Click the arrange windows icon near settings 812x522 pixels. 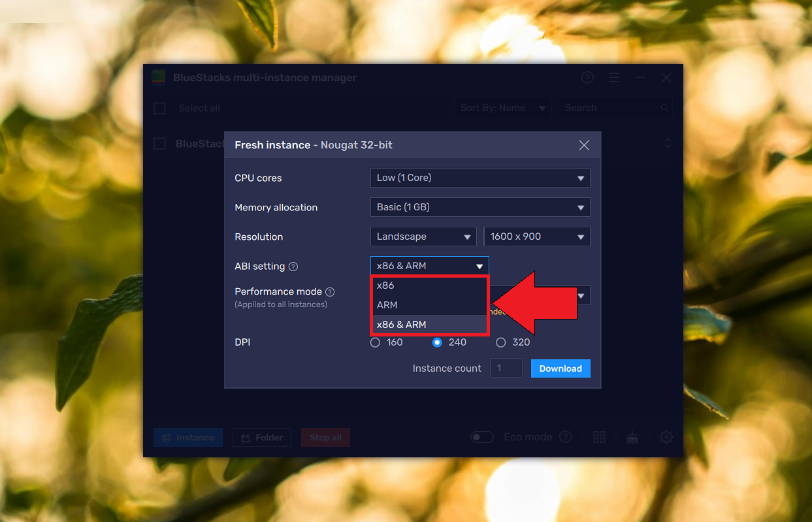(x=632, y=436)
